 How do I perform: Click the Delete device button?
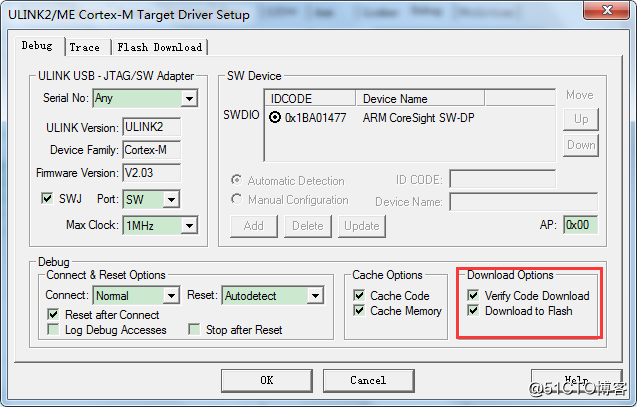308,226
